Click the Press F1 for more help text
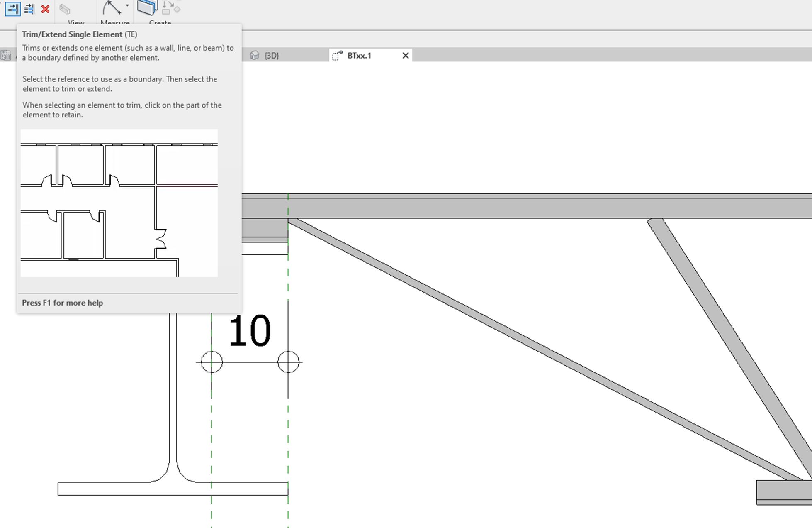The height and width of the screenshot is (528, 812). [x=62, y=303]
